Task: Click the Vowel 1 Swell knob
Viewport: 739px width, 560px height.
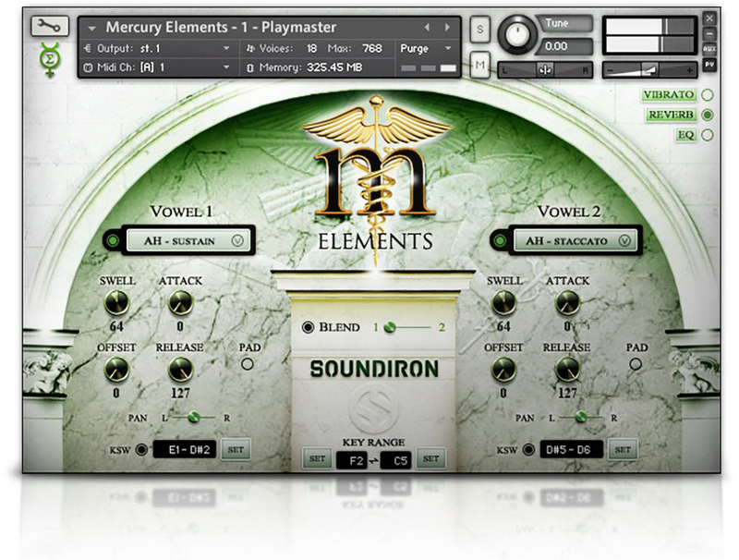Action: point(116,302)
